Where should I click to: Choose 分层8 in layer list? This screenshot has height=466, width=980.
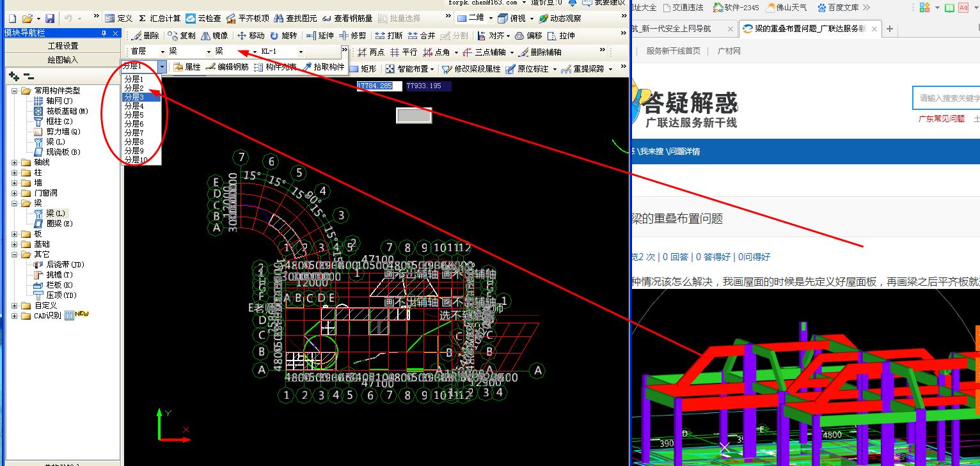click(134, 142)
